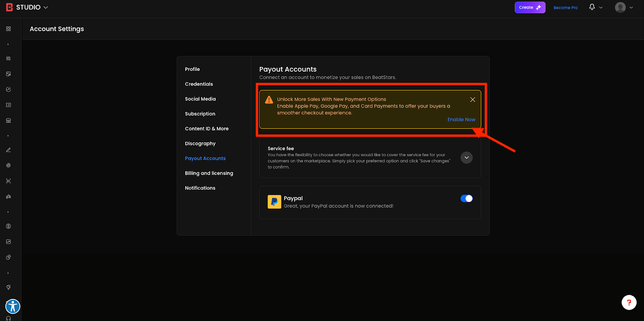Click the red question mark help button

pos(629,302)
